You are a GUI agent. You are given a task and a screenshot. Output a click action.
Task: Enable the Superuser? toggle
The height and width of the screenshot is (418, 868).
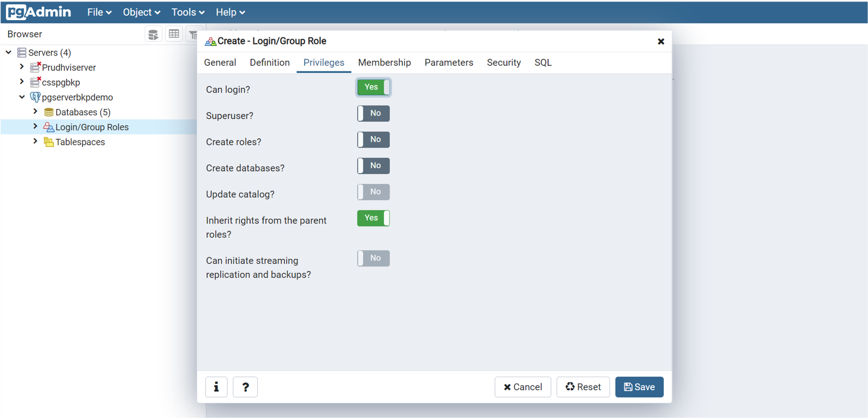[373, 113]
